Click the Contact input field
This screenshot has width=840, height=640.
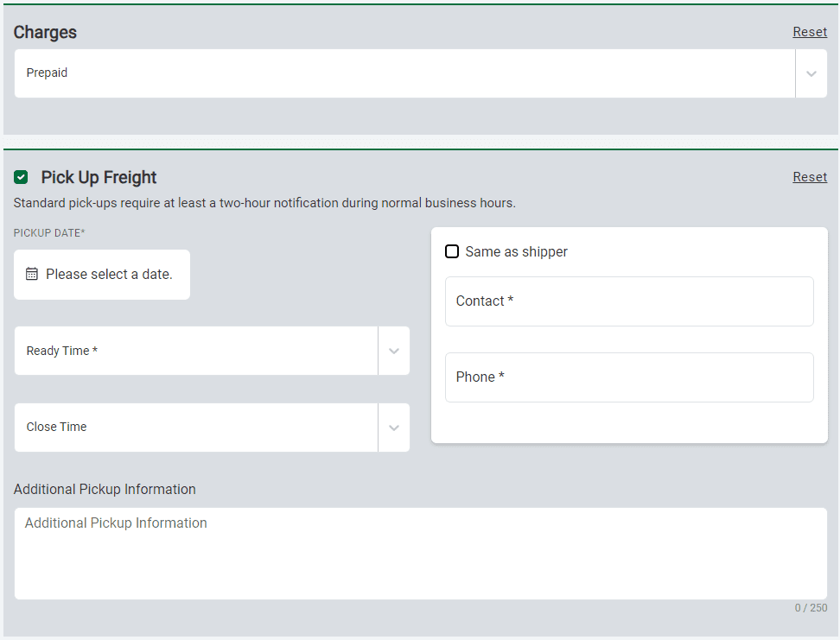pos(629,301)
